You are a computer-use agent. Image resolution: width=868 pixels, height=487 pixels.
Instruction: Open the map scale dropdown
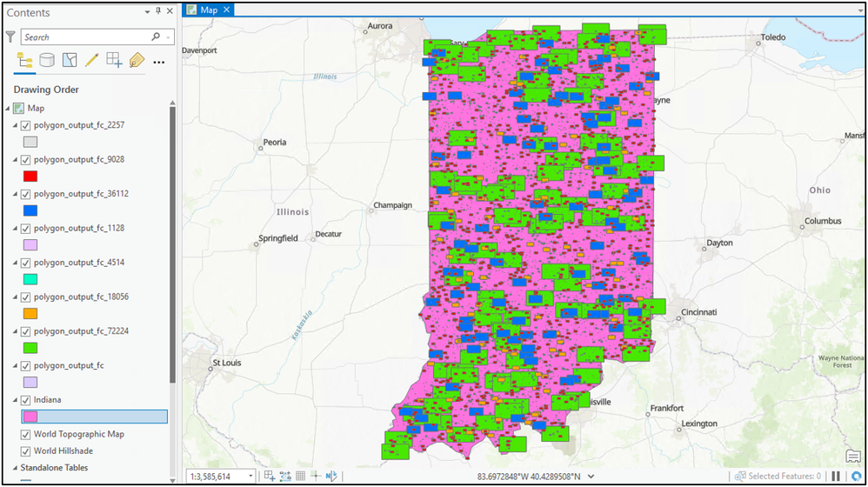(x=251, y=477)
